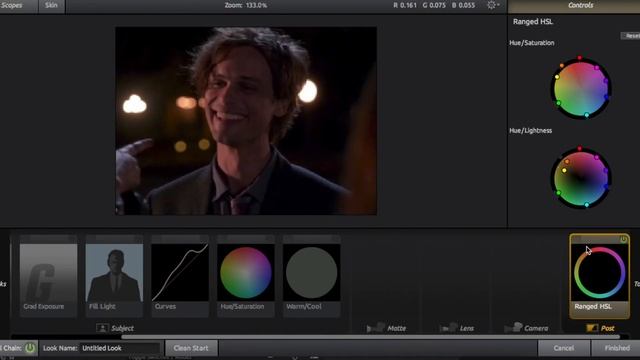Screen dimensions: 640x360
Task: Click the Clean Start button
Action: 191,348
